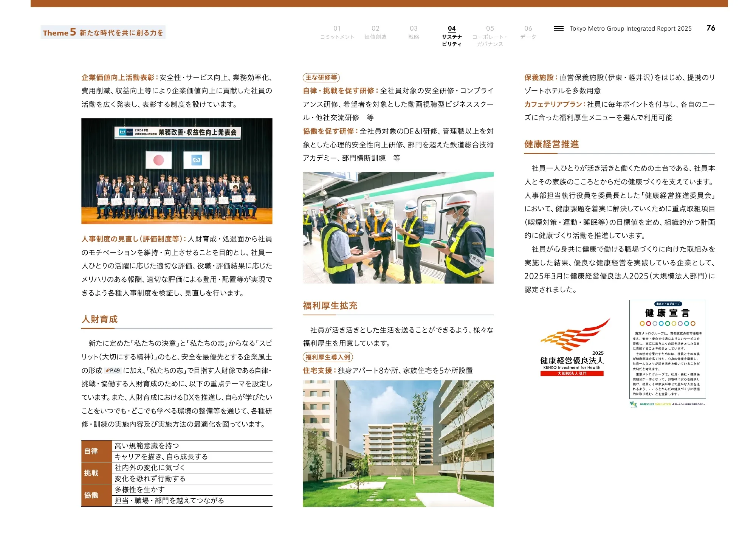The width and height of the screenshot is (756, 535).
Task: Click table cell 社内外の変化に気づく
Action: click(192, 468)
